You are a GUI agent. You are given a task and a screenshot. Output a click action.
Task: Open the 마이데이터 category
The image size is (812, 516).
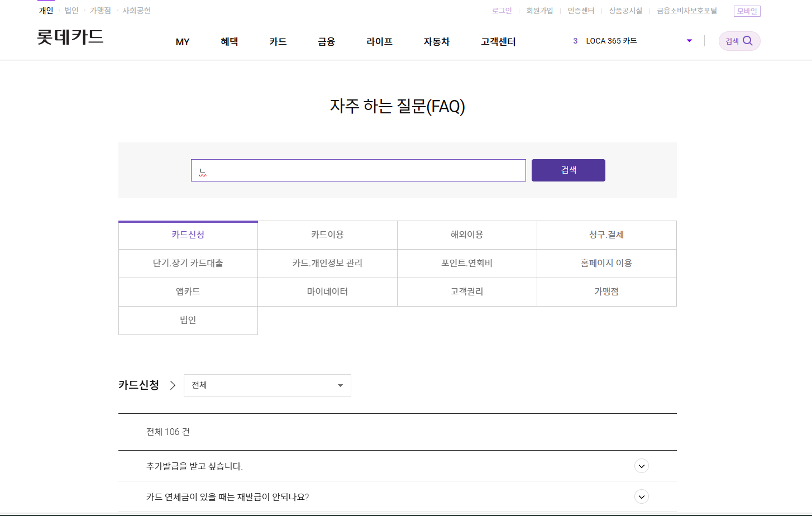coord(327,292)
